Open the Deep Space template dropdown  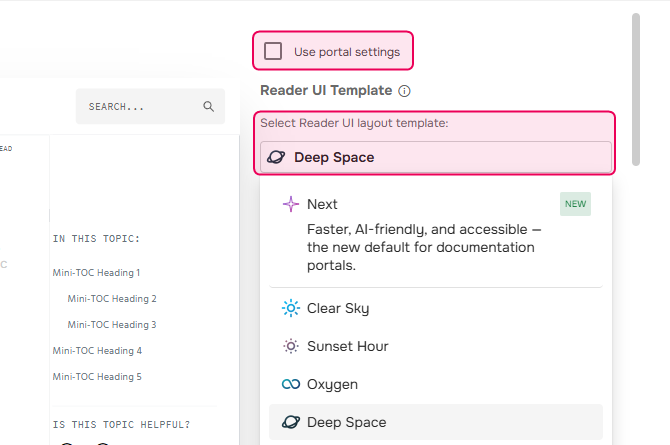coord(436,157)
